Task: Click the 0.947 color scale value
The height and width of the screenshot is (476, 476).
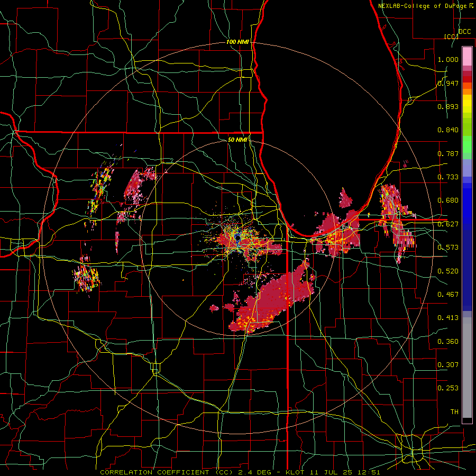Action: pyautogui.click(x=448, y=83)
